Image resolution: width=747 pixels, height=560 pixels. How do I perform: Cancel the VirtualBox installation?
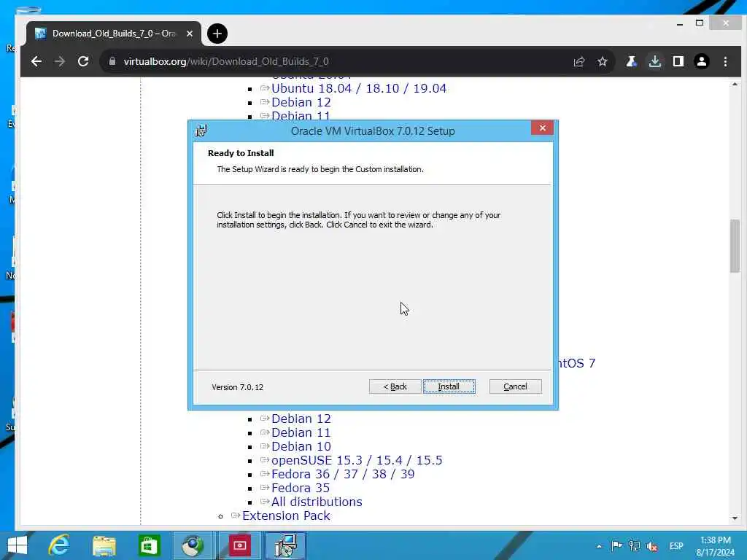pos(515,386)
